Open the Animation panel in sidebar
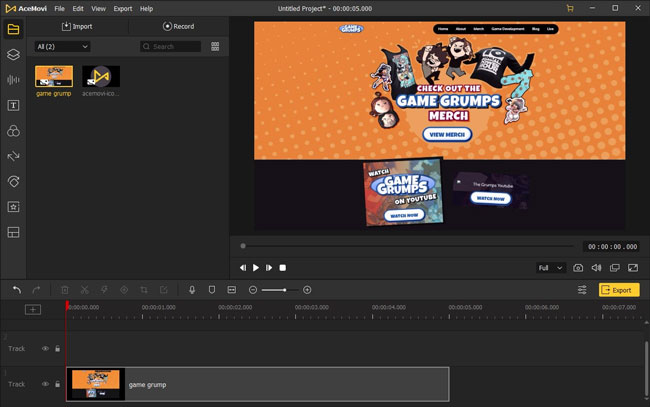This screenshot has height=407, width=650. [13, 182]
